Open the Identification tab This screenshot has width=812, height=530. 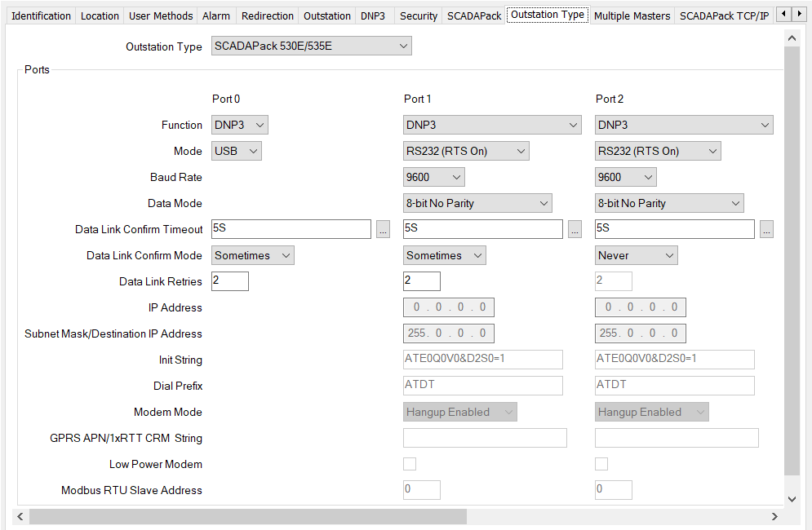click(41, 15)
